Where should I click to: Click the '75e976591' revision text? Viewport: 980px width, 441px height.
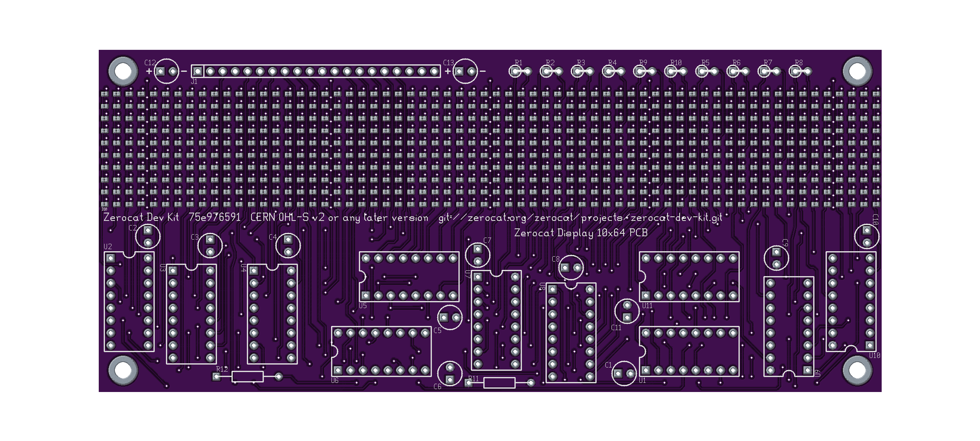point(215,217)
